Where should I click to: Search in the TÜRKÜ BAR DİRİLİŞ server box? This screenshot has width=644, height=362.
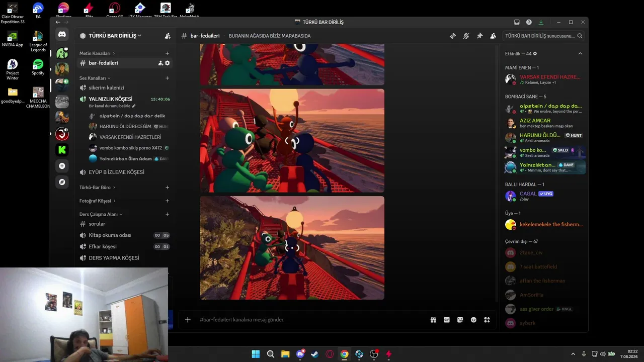click(543, 36)
